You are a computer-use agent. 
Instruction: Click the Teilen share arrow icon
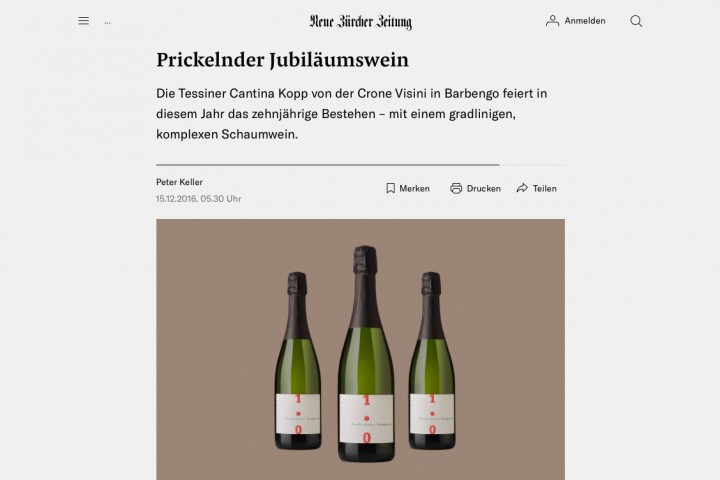pos(522,188)
